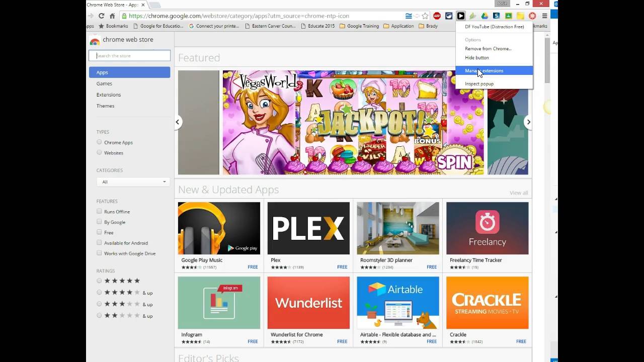This screenshot has height=362, width=644.
Task: Click the blue S extension icon
Action: (497, 16)
